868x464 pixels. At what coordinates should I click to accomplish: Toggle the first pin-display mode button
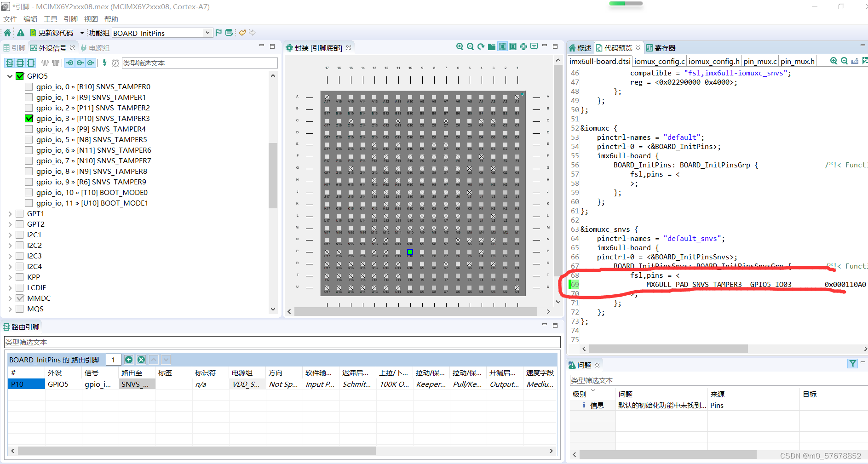point(9,63)
